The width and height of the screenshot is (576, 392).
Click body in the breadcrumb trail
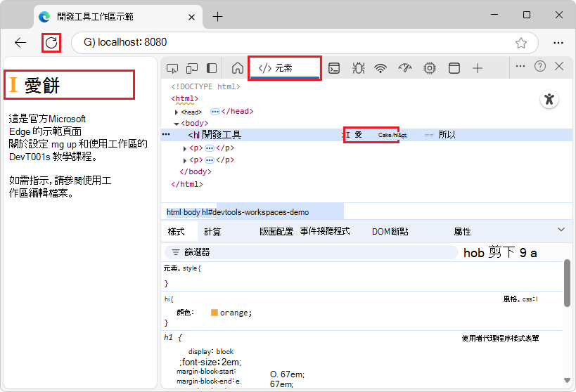tap(192, 212)
